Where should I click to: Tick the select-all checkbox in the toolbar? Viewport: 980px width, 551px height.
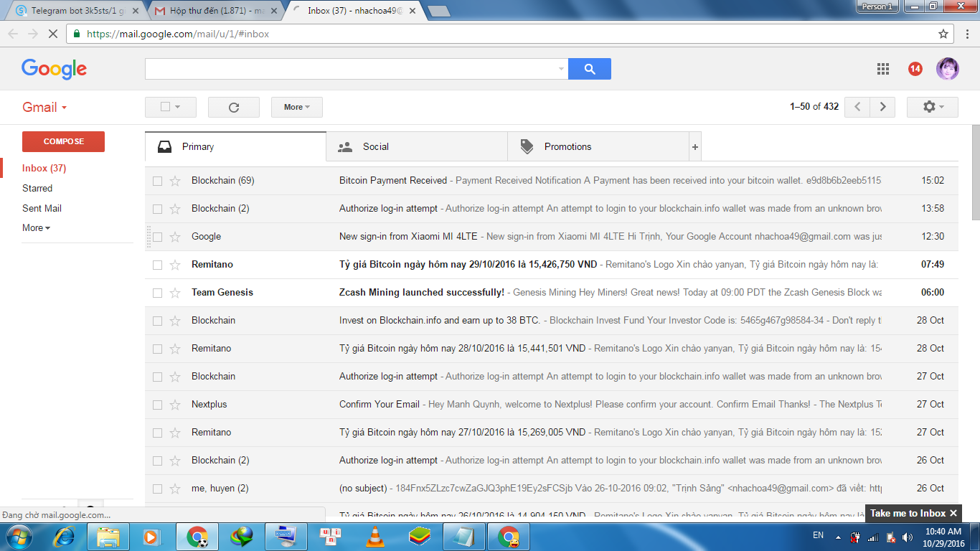pyautogui.click(x=165, y=107)
